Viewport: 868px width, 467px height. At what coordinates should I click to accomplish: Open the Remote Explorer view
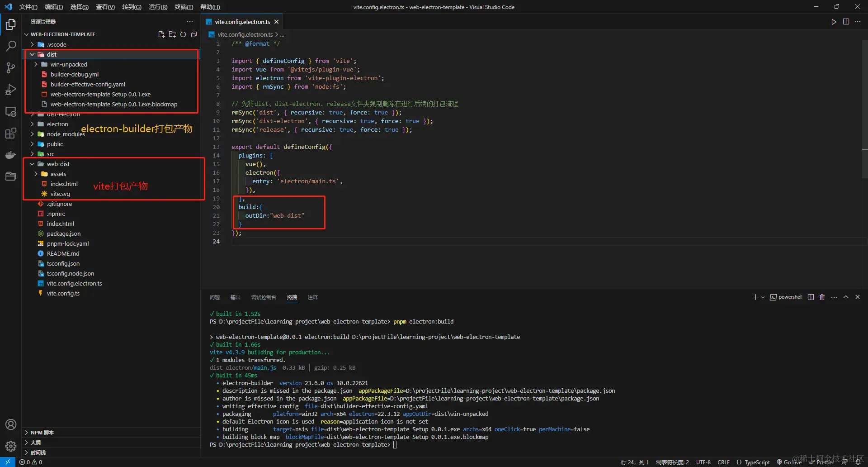(x=10, y=111)
